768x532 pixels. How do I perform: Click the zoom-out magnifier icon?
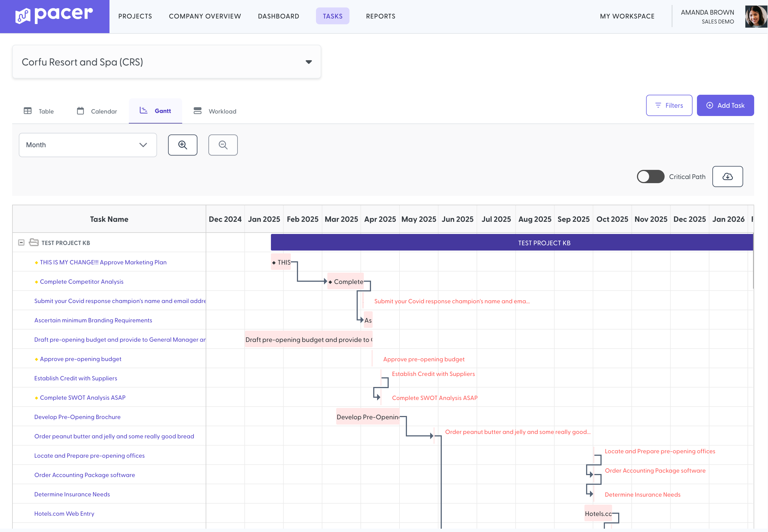(x=223, y=145)
